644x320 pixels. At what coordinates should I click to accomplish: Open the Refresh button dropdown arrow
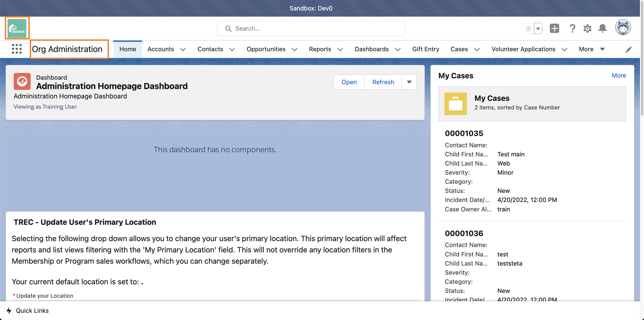409,82
